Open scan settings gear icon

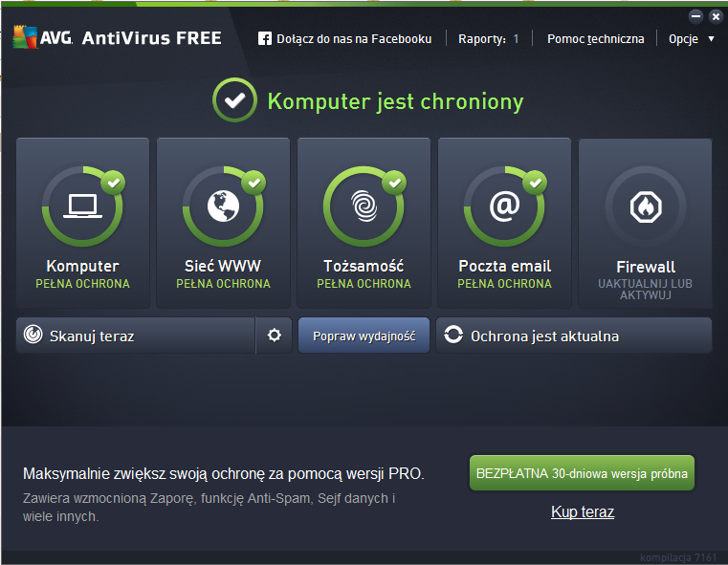pos(275,335)
